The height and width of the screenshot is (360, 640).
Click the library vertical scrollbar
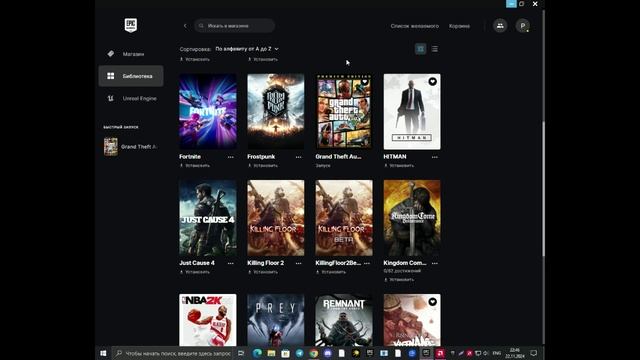[x=543, y=189]
